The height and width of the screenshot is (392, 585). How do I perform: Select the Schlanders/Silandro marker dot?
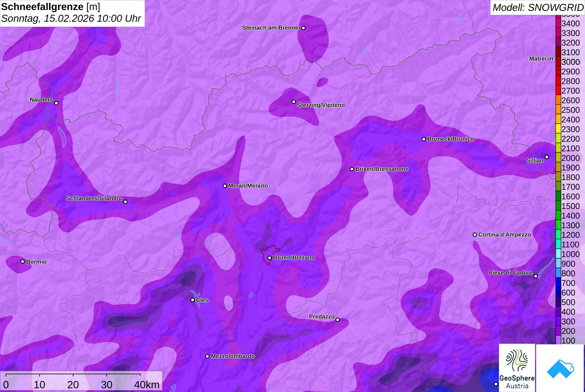125,202
